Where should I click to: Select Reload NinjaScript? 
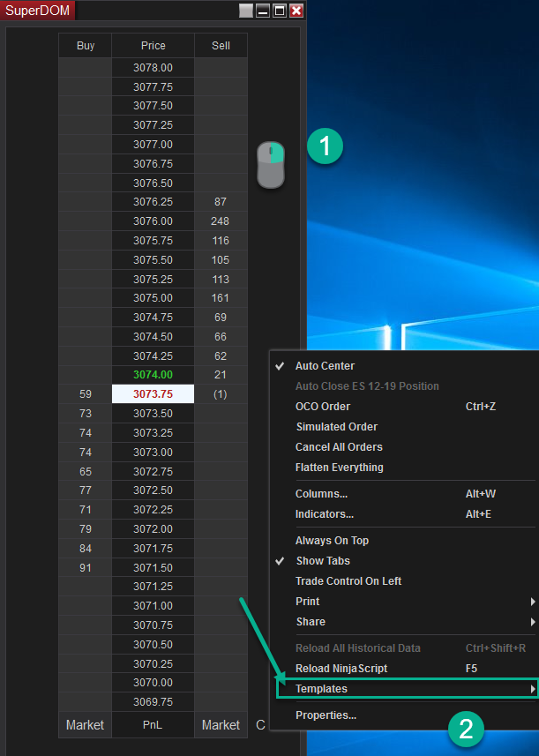(404, 669)
